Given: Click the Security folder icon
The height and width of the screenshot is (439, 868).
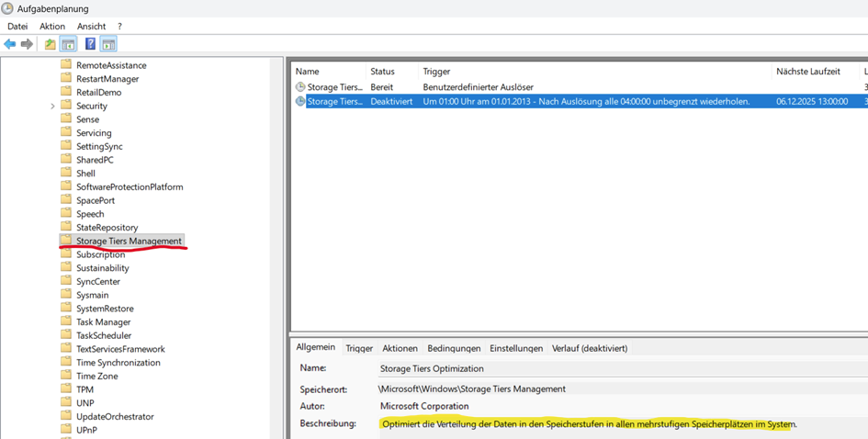Looking at the screenshot, I should pos(66,106).
